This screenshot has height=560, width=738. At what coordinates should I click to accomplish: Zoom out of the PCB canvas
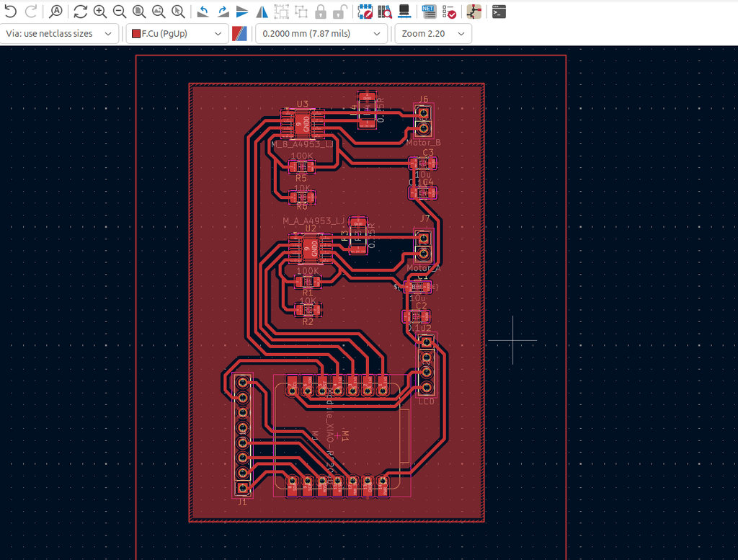pos(119,12)
